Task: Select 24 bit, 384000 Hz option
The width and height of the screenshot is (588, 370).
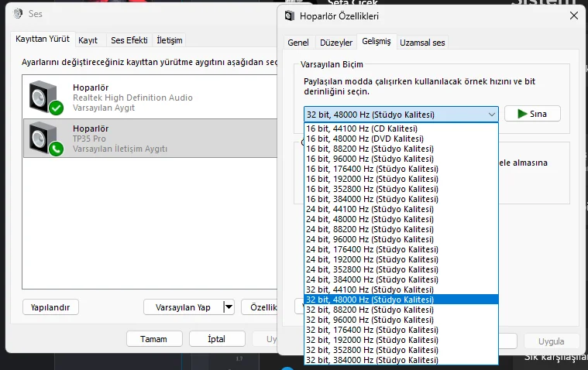Action: (401, 279)
